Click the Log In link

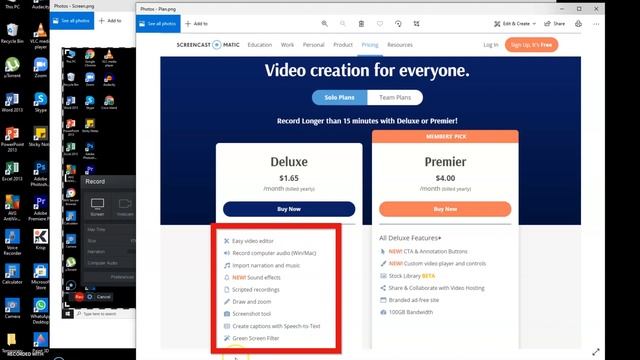point(491,45)
